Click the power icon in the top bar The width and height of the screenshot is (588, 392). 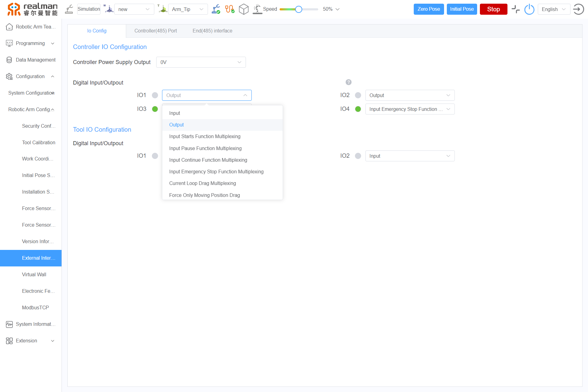(529, 9)
